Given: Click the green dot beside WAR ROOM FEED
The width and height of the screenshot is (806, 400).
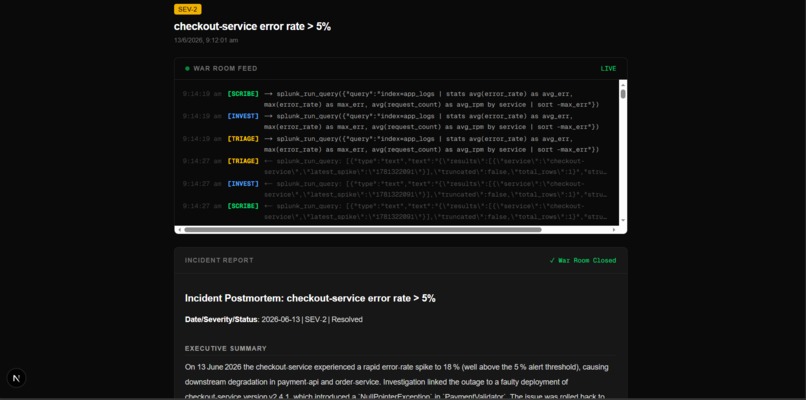Looking at the screenshot, I should [187, 68].
